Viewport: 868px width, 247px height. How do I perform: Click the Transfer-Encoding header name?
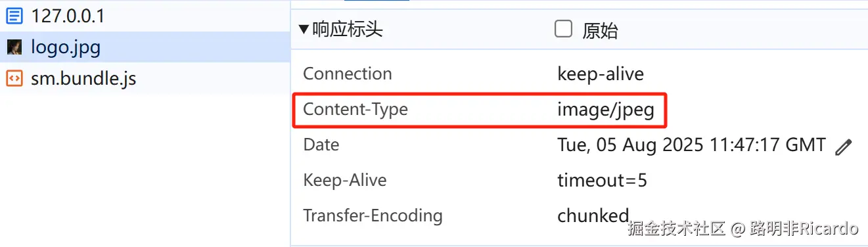[x=373, y=215]
